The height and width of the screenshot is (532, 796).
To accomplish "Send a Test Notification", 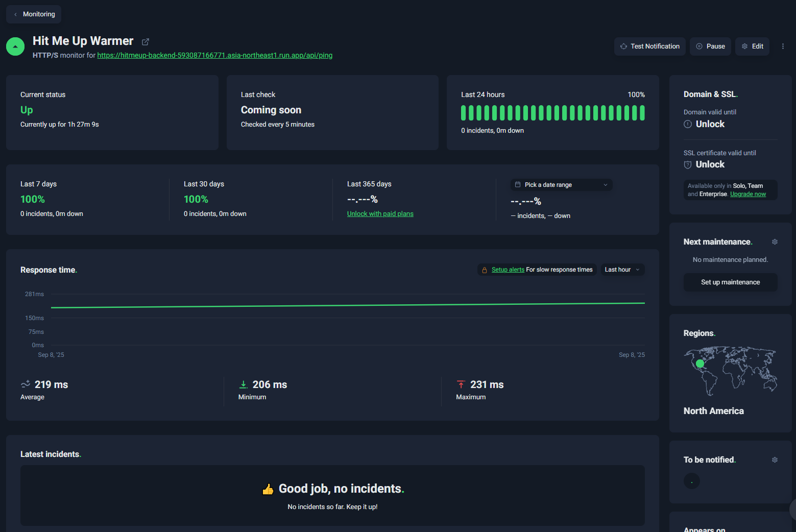I will tap(649, 46).
